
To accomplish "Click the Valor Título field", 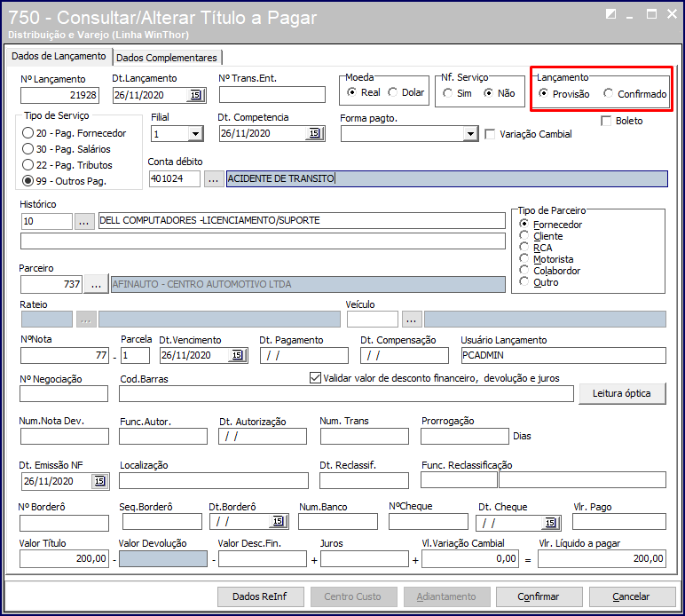I will click(64, 559).
